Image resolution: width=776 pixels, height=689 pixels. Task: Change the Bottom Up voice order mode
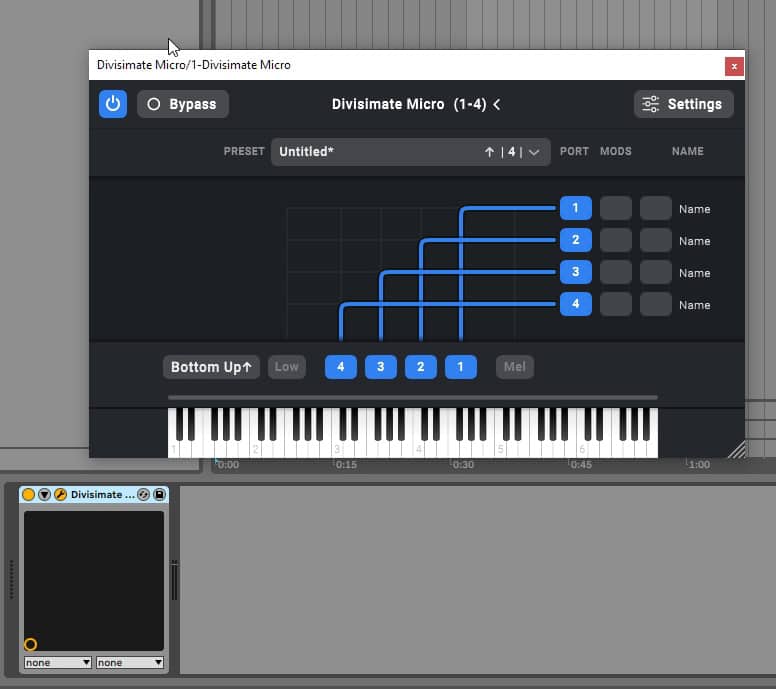(x=211, y=367)
